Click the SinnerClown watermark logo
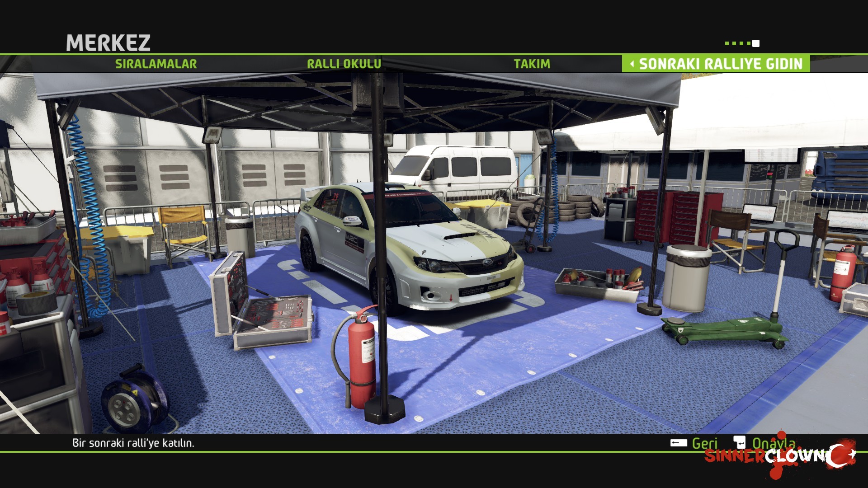 click(x=780, y=456)
